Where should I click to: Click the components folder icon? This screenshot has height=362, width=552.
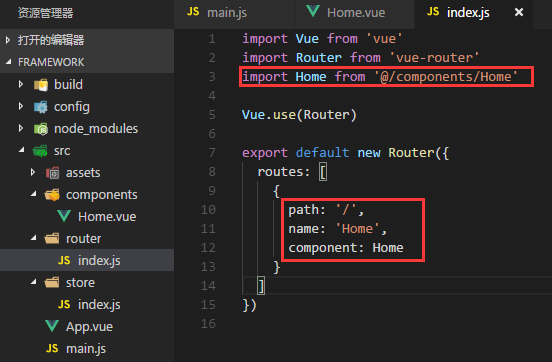click(x=52, y=195)
